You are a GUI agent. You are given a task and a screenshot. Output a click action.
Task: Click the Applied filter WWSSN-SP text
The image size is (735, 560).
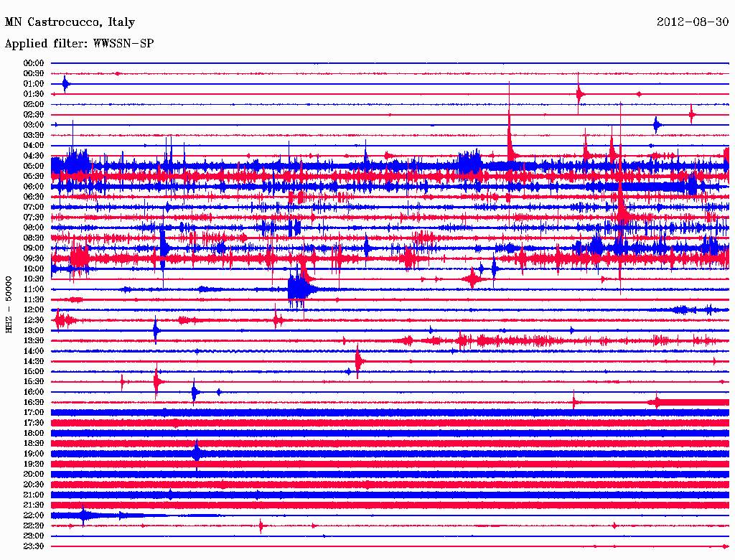[79, 44]
